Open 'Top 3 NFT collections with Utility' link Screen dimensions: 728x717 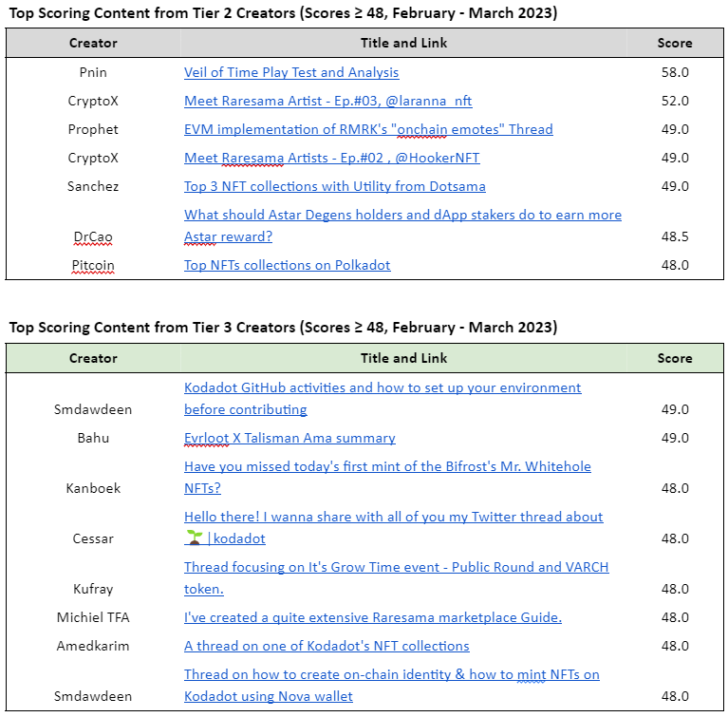pos(335,186)
